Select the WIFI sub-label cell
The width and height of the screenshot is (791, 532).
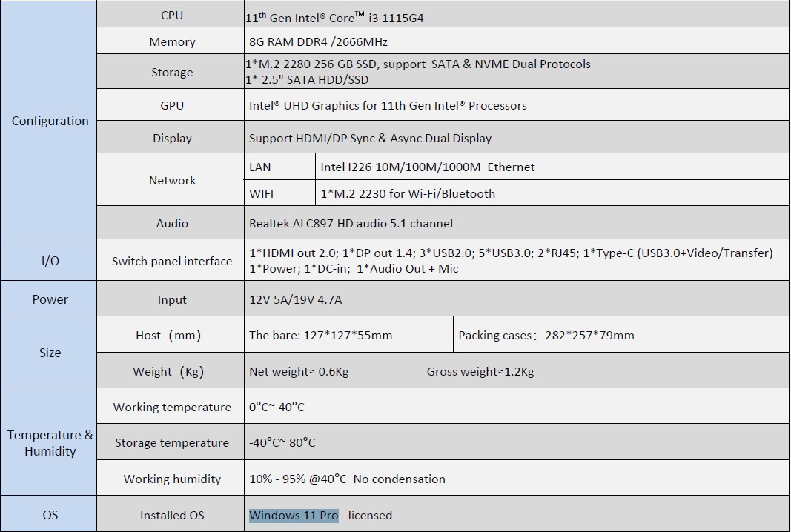[280, 193]
